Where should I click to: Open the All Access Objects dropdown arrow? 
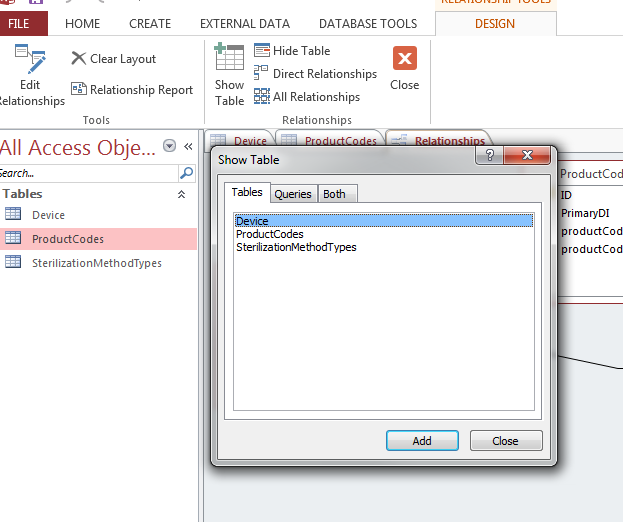(x=170, y=146)
